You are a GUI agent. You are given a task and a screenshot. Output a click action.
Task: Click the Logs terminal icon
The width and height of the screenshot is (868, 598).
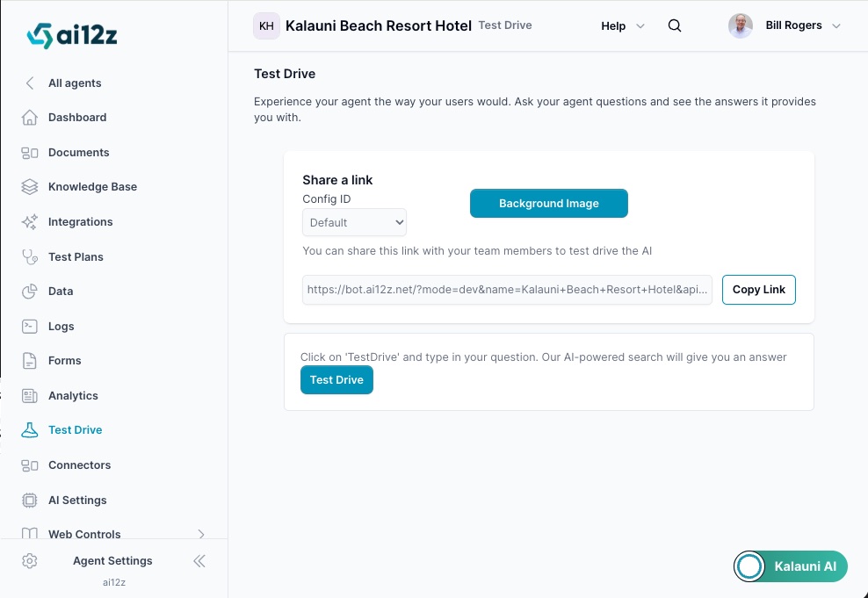pyautogui.click(x=30, y=327)
